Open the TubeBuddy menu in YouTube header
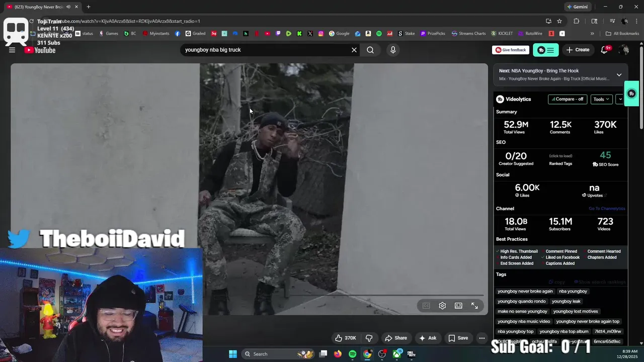Viewport: 644px width, 362px height. tap(545, 50)
